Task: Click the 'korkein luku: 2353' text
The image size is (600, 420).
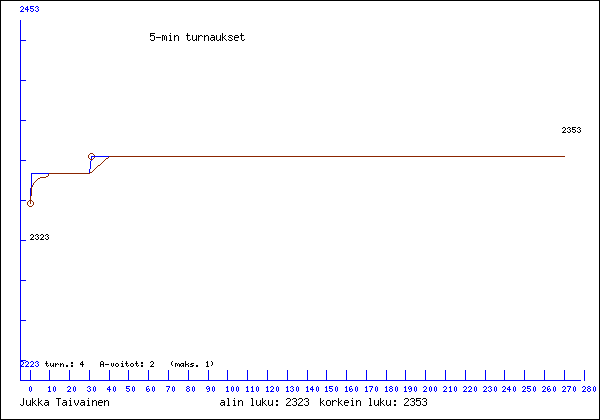Action: click(372, 402)
